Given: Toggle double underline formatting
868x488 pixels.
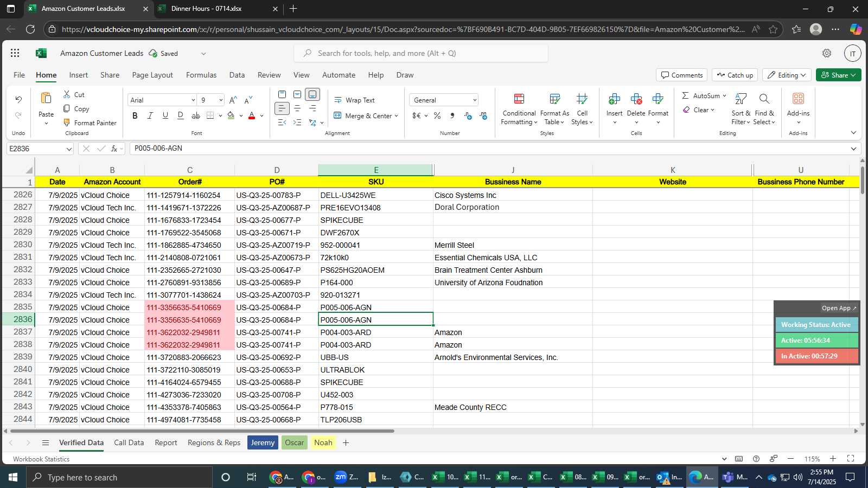Looking at the screenshot, I should (181, 115).
